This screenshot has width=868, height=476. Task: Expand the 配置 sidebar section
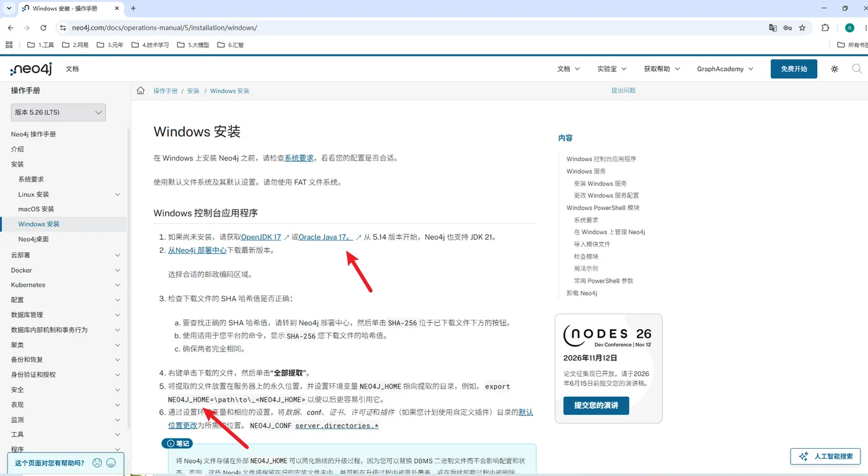click(x=118, y=300)
